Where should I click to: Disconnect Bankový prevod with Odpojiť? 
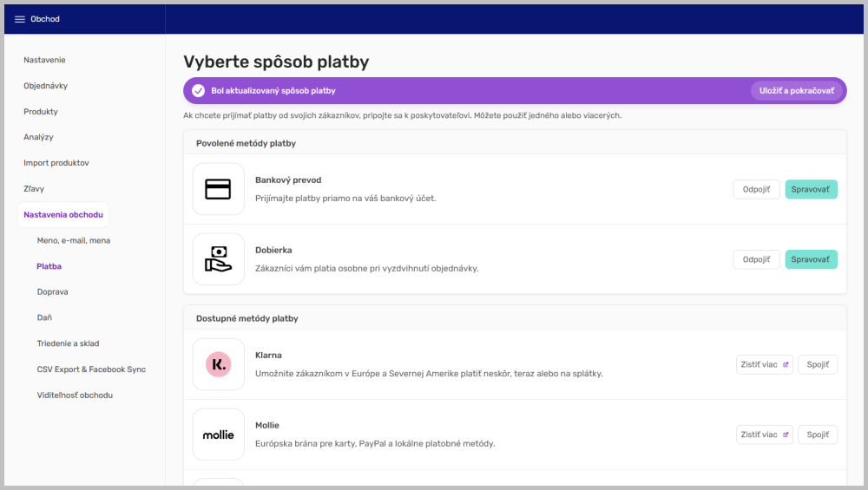[756, 189]
